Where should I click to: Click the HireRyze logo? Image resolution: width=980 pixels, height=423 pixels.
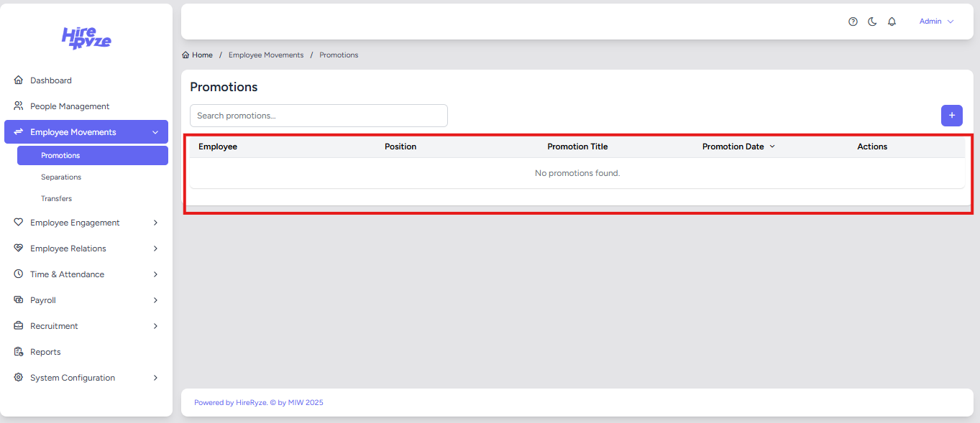86,38
